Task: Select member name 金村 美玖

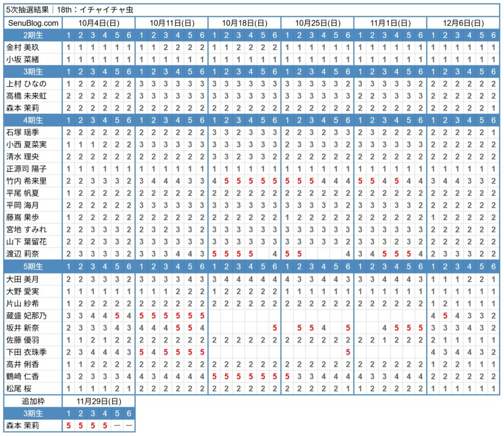Action: (22, 47)
